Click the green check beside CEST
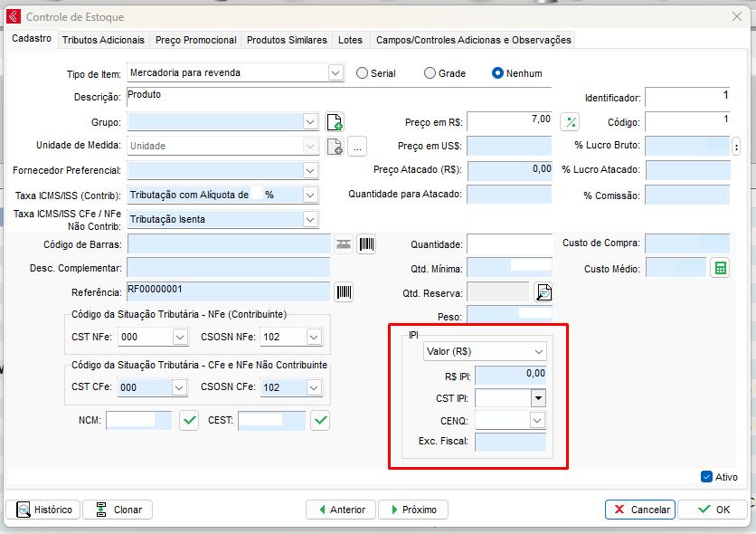Image resolution: width=756 pixels, height=534 pixels. [x=320, y=421]
